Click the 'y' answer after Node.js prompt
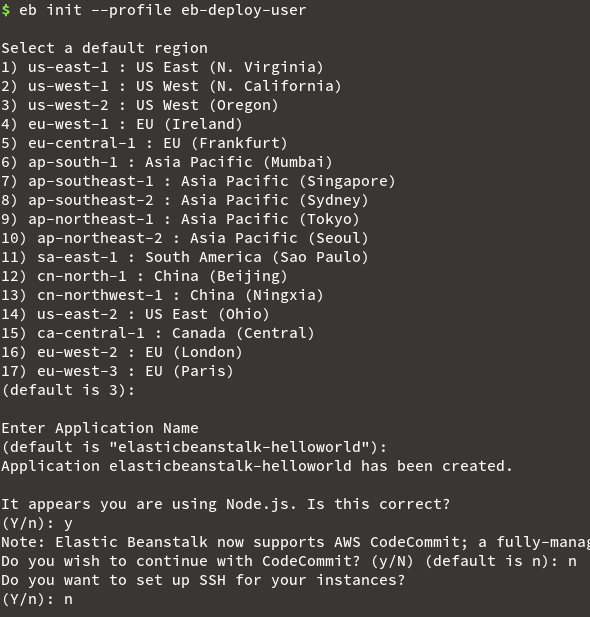The width and height of the screenshot is (590, 617). (68, 524)
